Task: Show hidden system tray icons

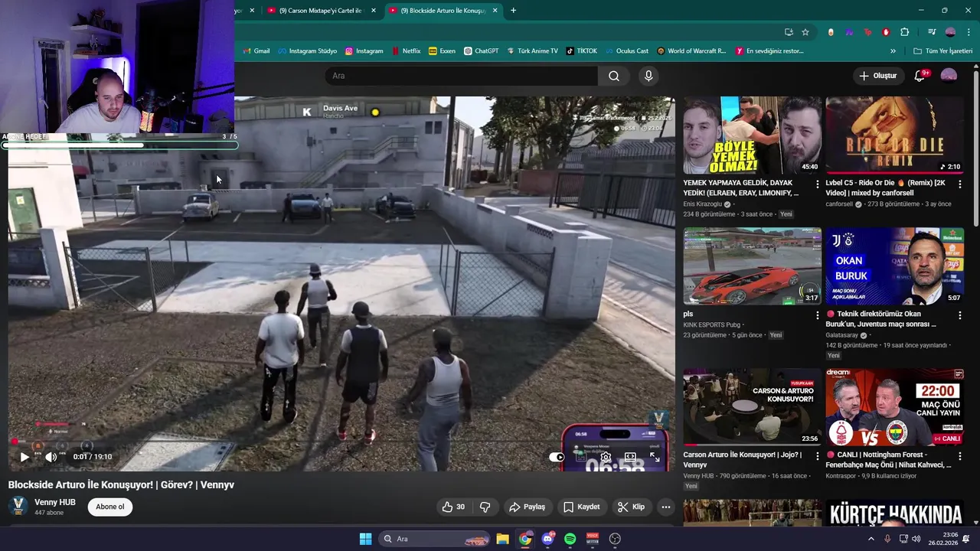Action: click(871, 539)
